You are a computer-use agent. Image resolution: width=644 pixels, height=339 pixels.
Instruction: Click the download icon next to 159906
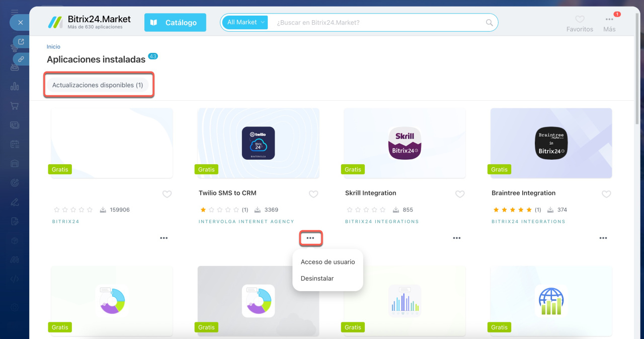click(103, 210)
